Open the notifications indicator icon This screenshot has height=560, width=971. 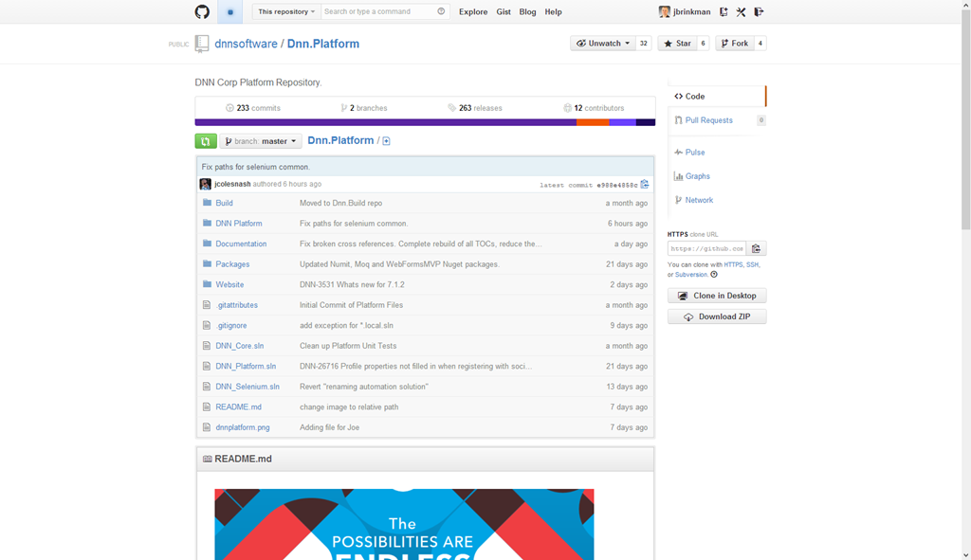pyautogui.click(x=229, y=11)
